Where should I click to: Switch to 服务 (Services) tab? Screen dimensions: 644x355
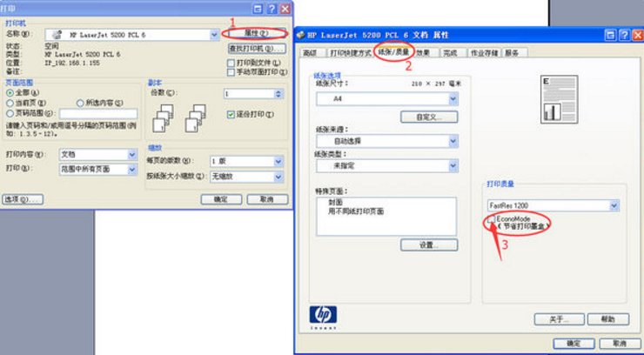click(x=512, y=53)
